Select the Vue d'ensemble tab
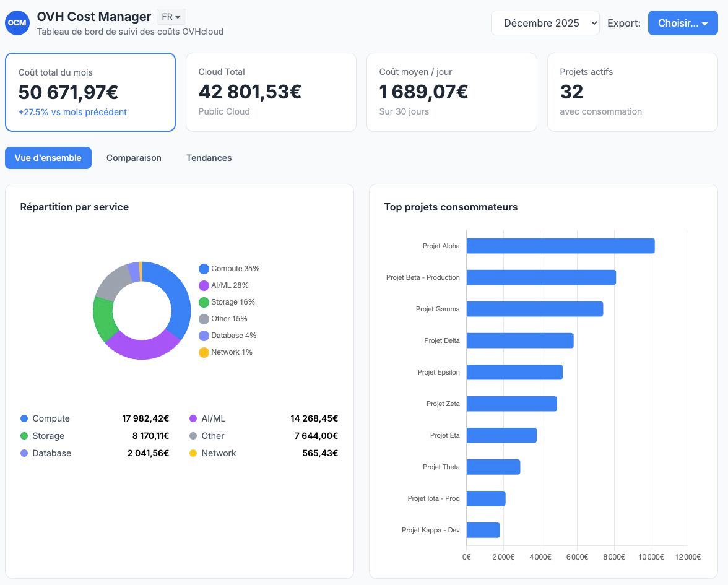 48,158
